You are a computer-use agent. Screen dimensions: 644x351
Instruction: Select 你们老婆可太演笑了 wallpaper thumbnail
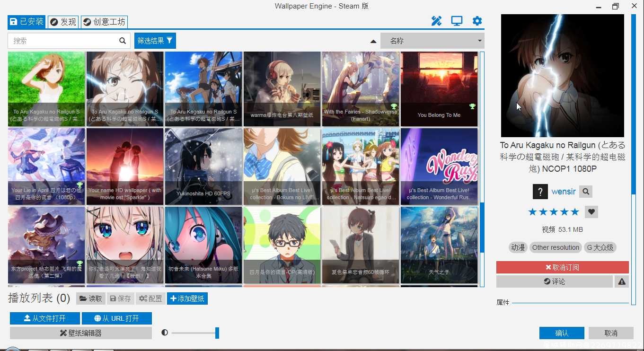click(125, 245)
